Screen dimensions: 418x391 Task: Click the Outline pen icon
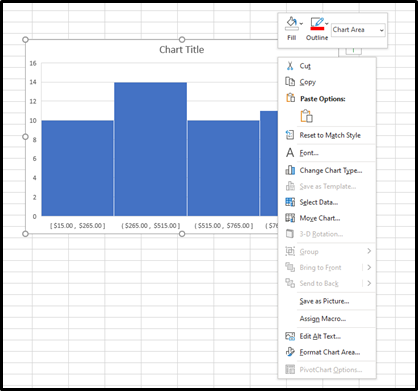[317, 23]
